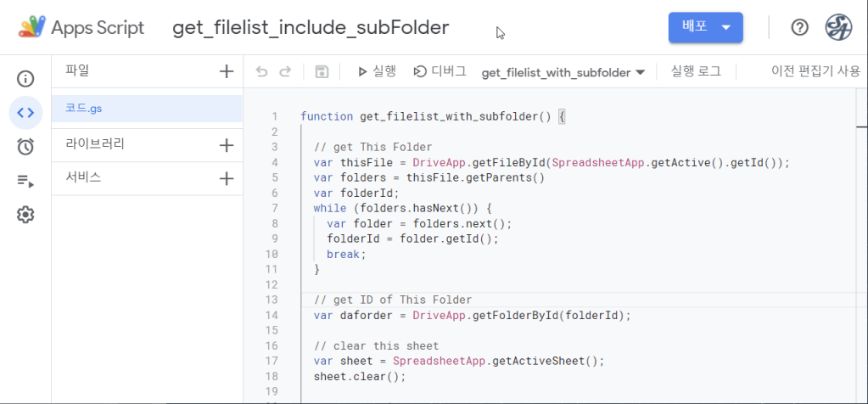Run the script with 실행 button
This screenshot has width=868, height=404.
377,72
